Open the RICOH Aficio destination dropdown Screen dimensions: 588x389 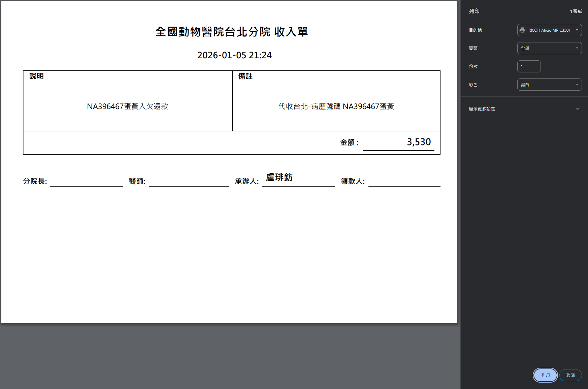(x=549, y=30)
